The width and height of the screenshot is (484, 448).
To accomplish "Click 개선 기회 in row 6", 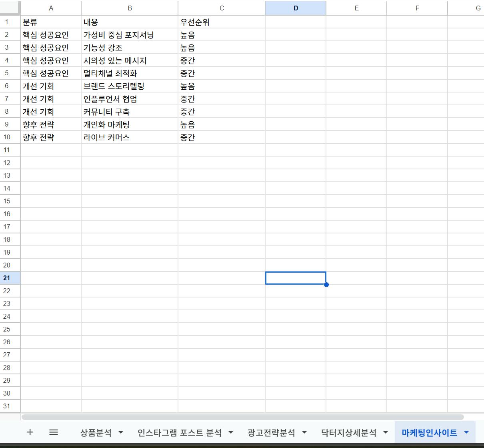I will 51,86.
